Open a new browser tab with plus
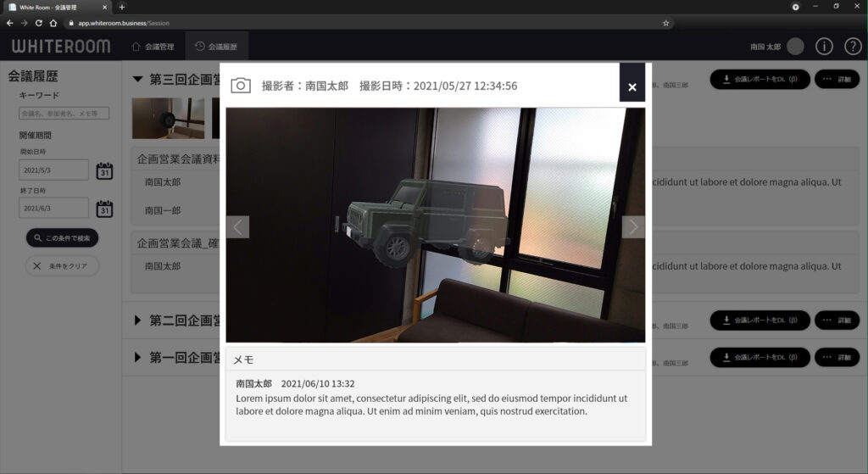 pos(122,7)
